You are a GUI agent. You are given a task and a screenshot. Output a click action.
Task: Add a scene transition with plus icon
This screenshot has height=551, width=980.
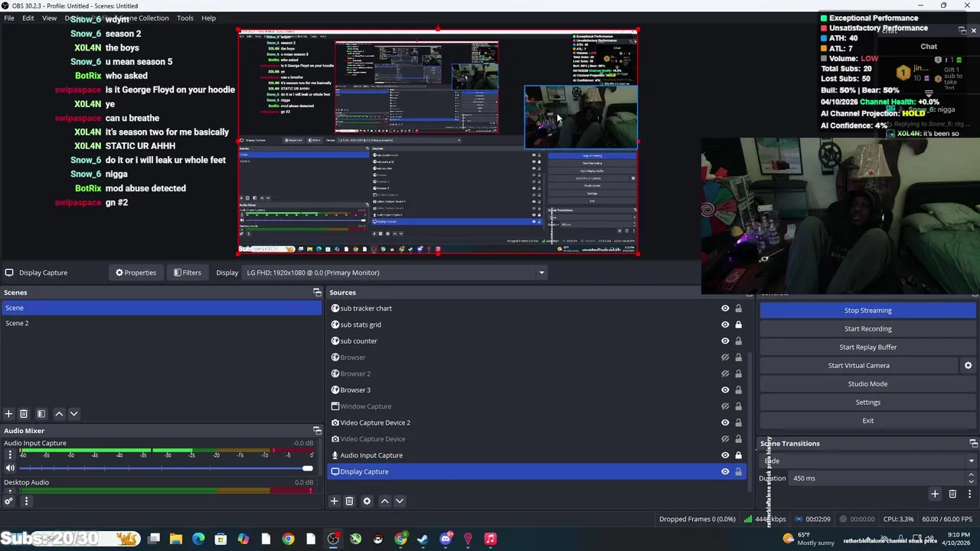pos(935,494)
